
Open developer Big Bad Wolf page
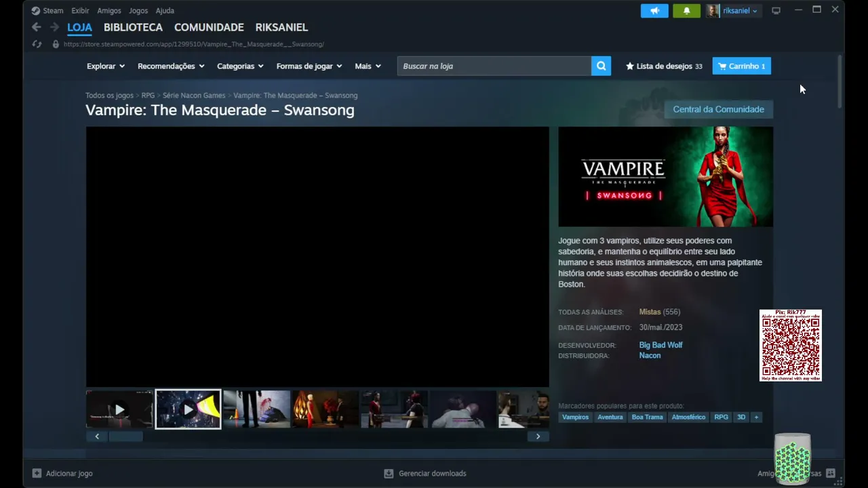click(x=660, y=345)
